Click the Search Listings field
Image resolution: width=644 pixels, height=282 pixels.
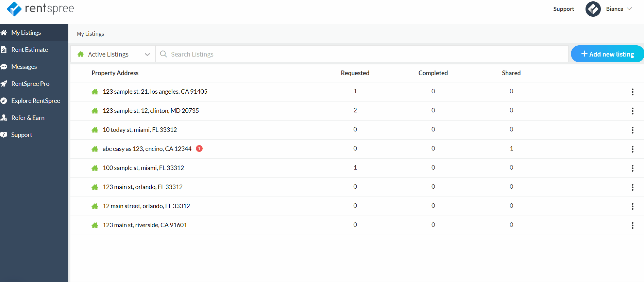[362, 54]
